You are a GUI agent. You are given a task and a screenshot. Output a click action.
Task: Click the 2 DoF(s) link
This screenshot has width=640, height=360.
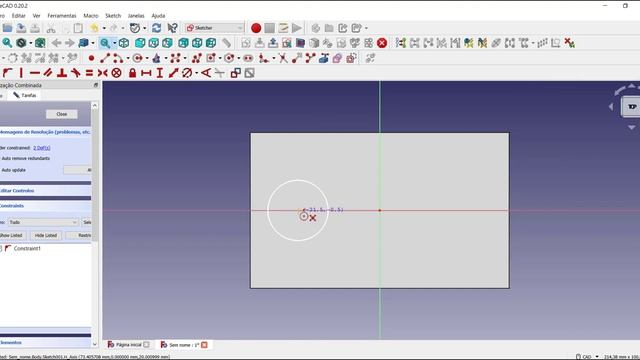[42, 148]
